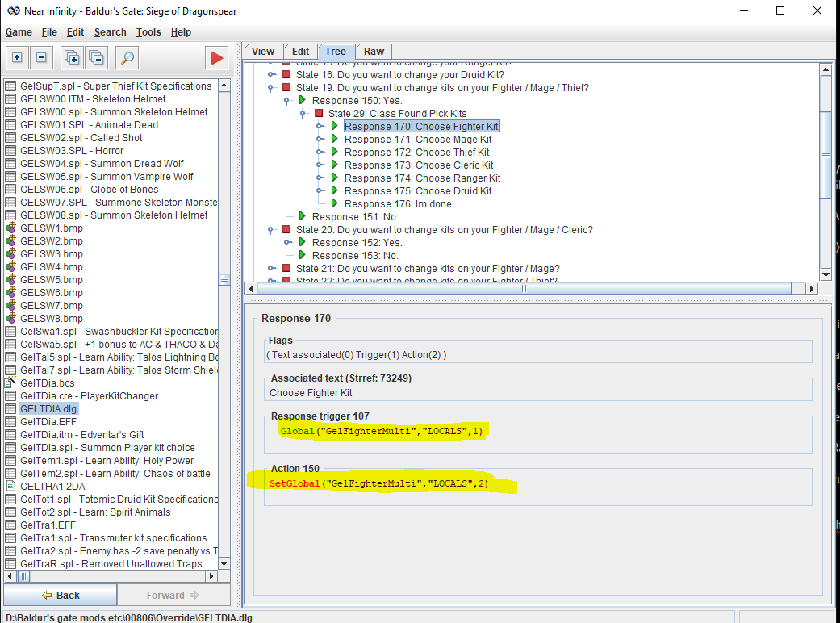Click the collapse node minus icon in toolbar
The image size is (840, 623).
coord(42,57)
